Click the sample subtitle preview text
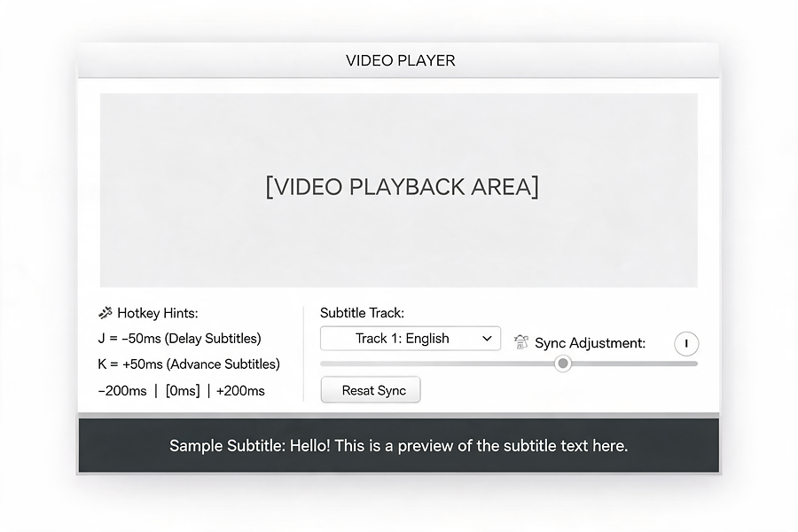Image resolution: width=798 pixels, height=532 pixels. (398, 446)
